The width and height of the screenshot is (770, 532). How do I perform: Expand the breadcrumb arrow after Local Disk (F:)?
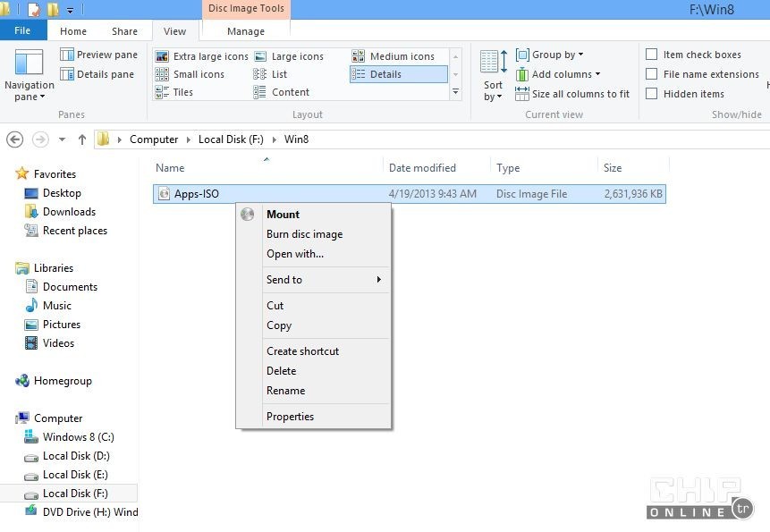coord(274,139)
